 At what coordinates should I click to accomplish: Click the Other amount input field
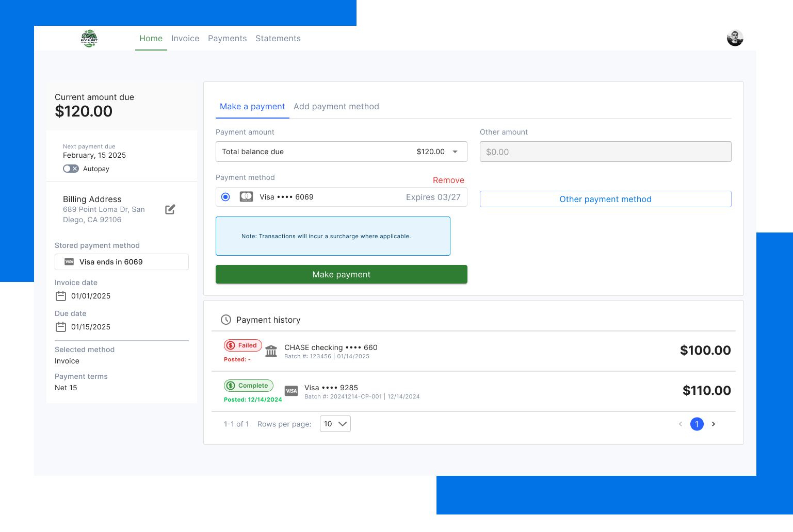605,152
